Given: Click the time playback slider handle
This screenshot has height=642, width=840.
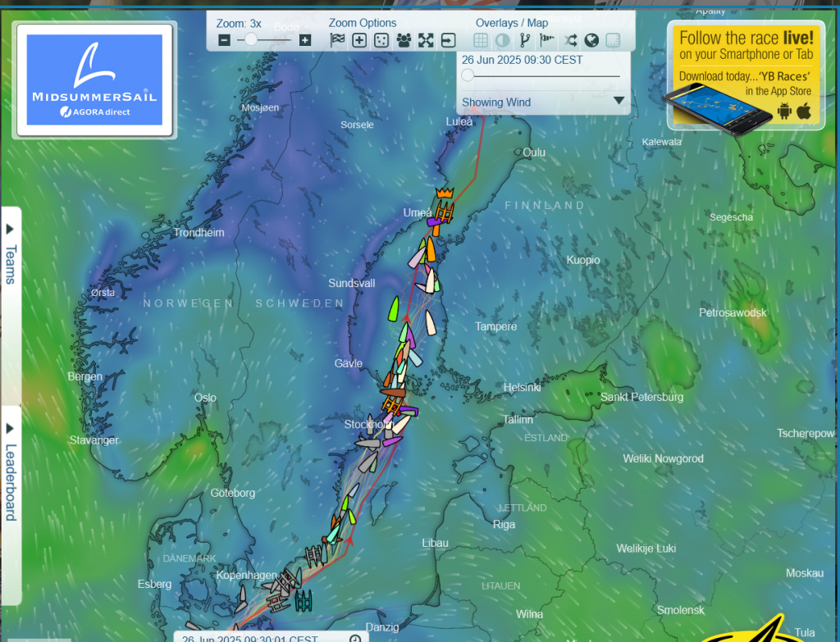Looking at the screenshot, I should point(468,75).
